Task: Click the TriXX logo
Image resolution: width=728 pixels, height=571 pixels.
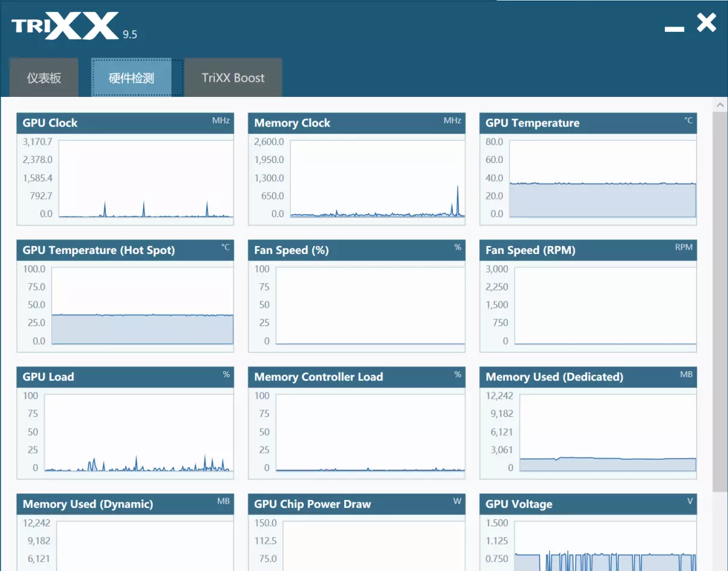Action: pyautogui.click(x=65, y=25)
